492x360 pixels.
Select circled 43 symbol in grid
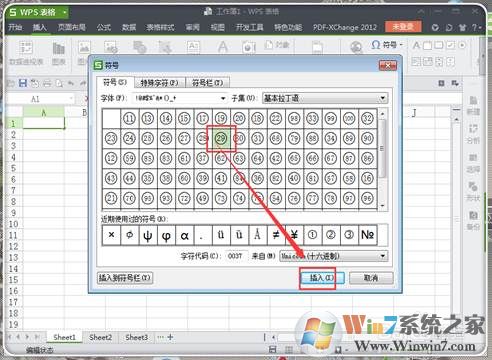(x=111, y=178)
